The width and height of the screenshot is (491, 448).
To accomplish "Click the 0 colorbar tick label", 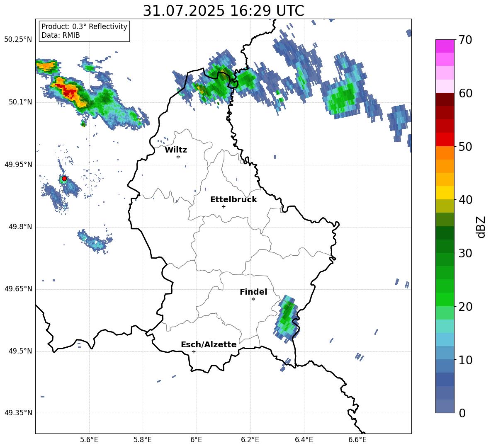I will [462, 413].
